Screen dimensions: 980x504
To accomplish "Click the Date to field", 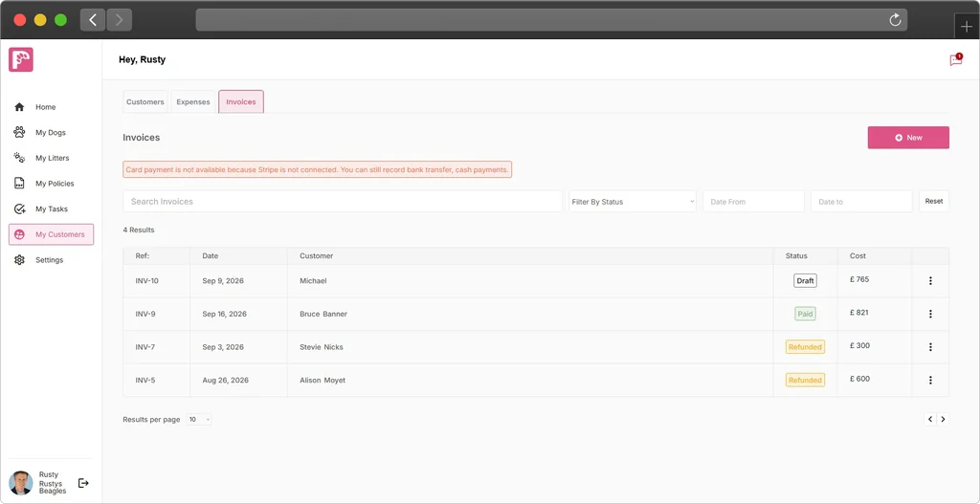I will pos(862,201).
